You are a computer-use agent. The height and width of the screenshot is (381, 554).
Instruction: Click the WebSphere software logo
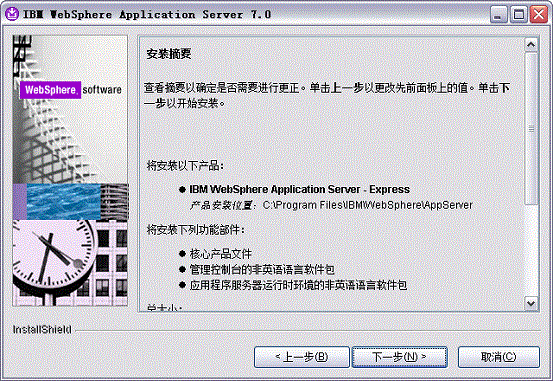71,90
